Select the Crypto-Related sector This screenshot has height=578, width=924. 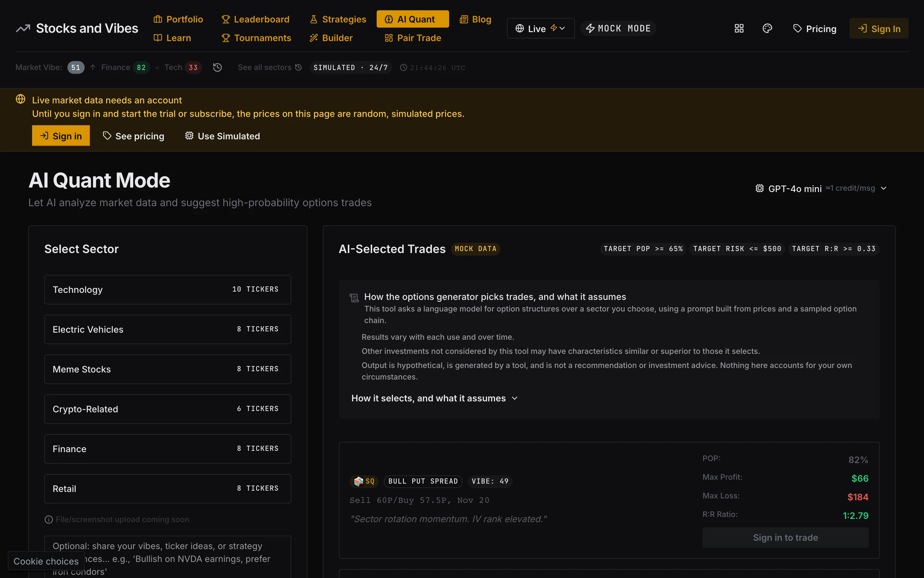167,409
